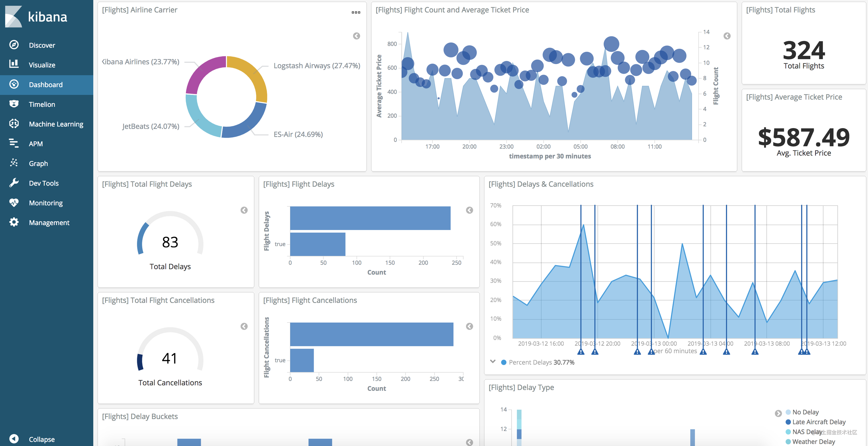
Task: Toggle Weather Delay legend series
Action: click(x=810, y=441)
